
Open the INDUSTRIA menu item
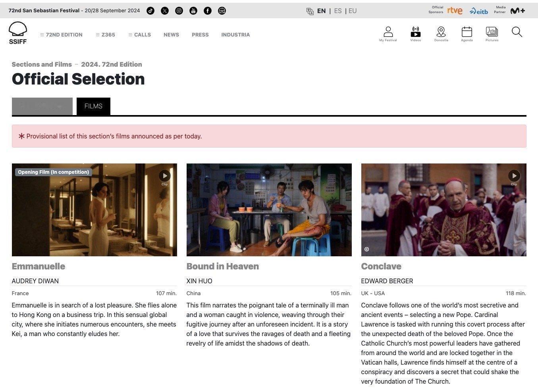[235, 35]
